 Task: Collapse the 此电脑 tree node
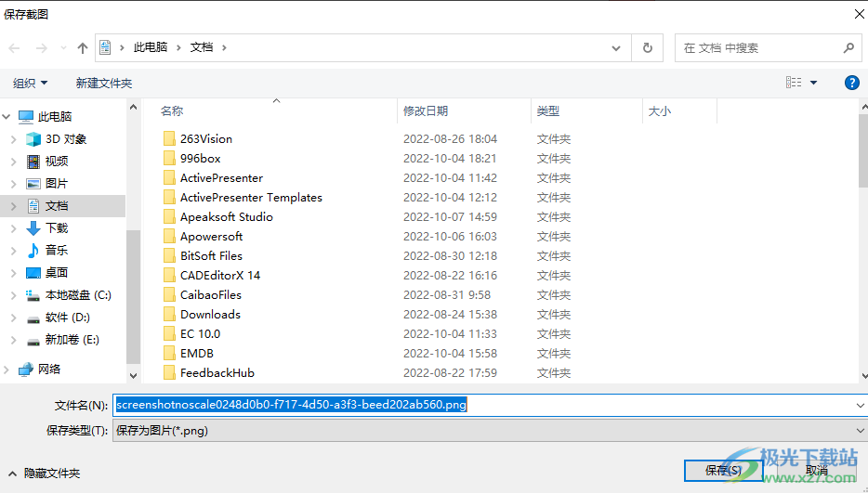point(7,117)
